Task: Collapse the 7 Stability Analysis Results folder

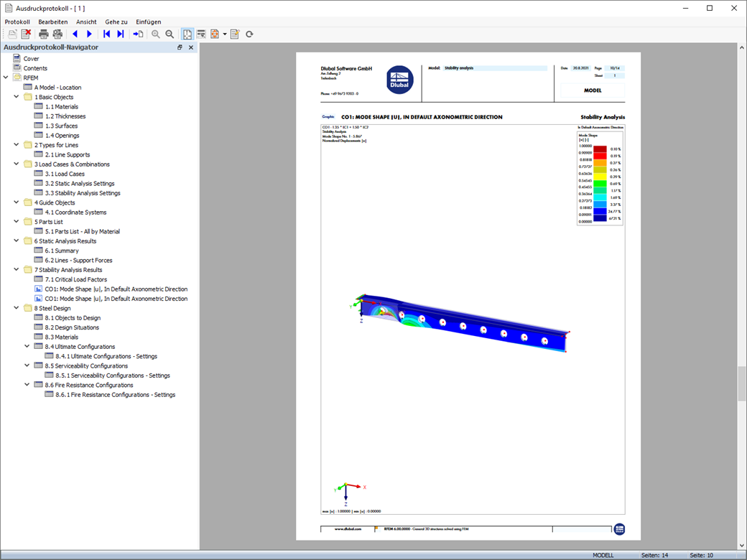Action: [17, 269]
